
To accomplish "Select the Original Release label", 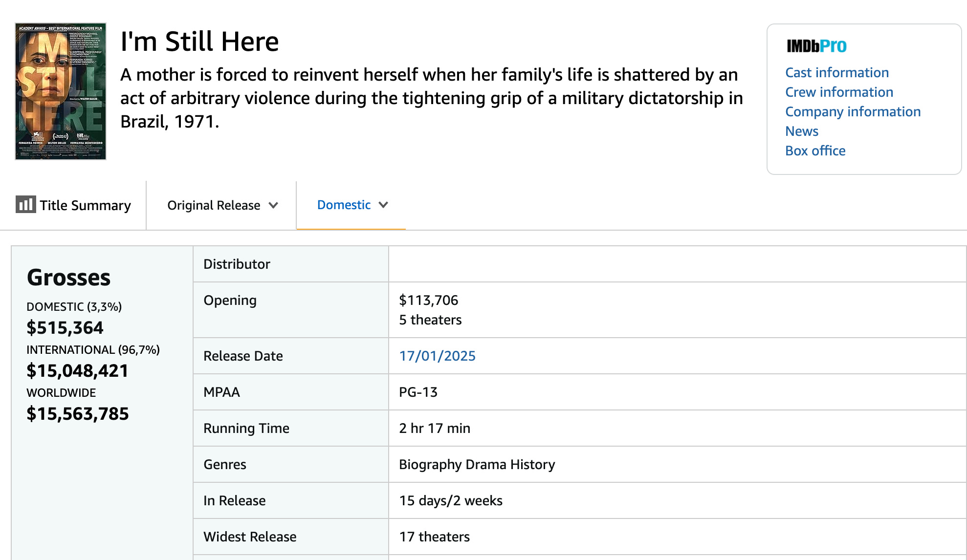I will pos(214,205).
